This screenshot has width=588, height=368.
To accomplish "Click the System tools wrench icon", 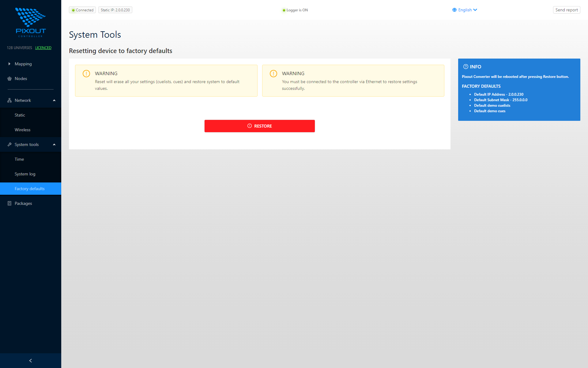I will click(x=9, y=144).
